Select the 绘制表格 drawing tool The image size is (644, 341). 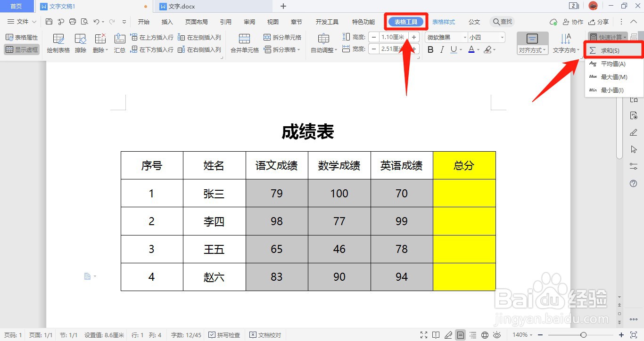[x=58, y=43]
